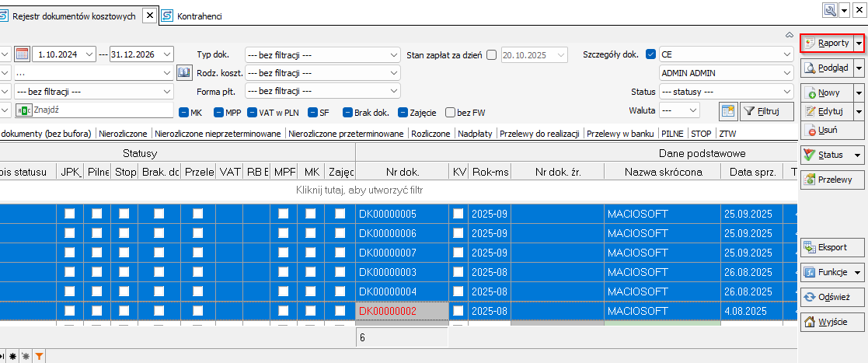Close the Rejestr dokumentów kosztowych tab
Viewport: 868px width, 363px height.
tap(149, 16)
